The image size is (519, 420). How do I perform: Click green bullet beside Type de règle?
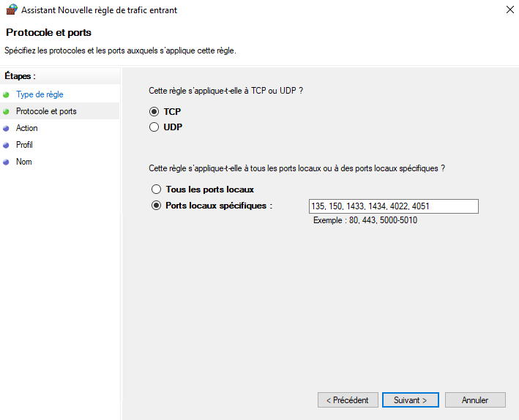coord(6,94)
